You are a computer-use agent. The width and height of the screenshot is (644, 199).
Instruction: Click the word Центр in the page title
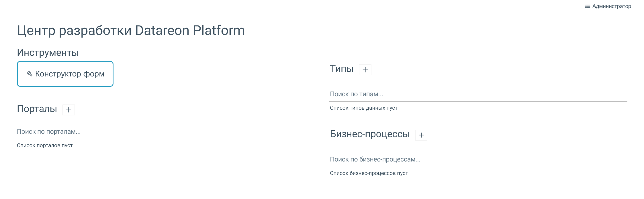(36, 30)
